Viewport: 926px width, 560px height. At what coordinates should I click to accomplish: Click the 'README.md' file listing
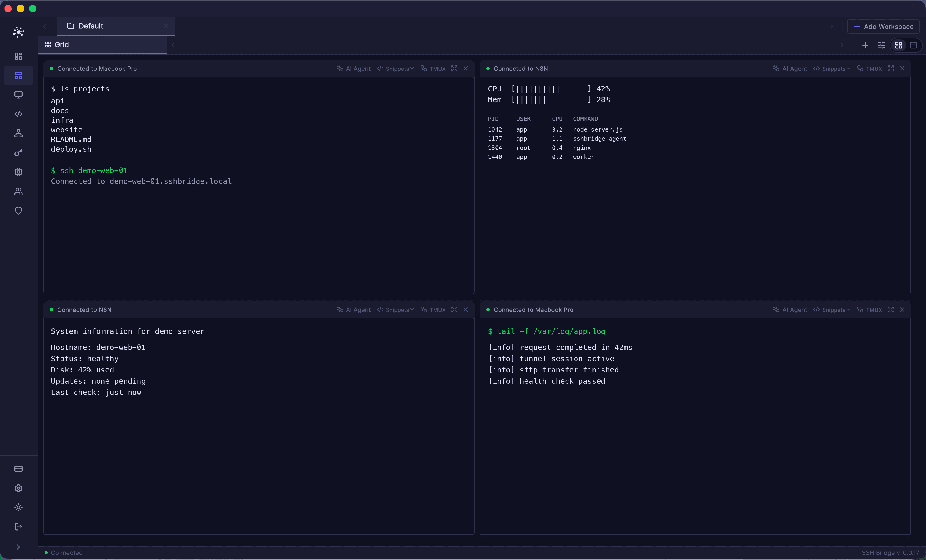tap(71, 139)
